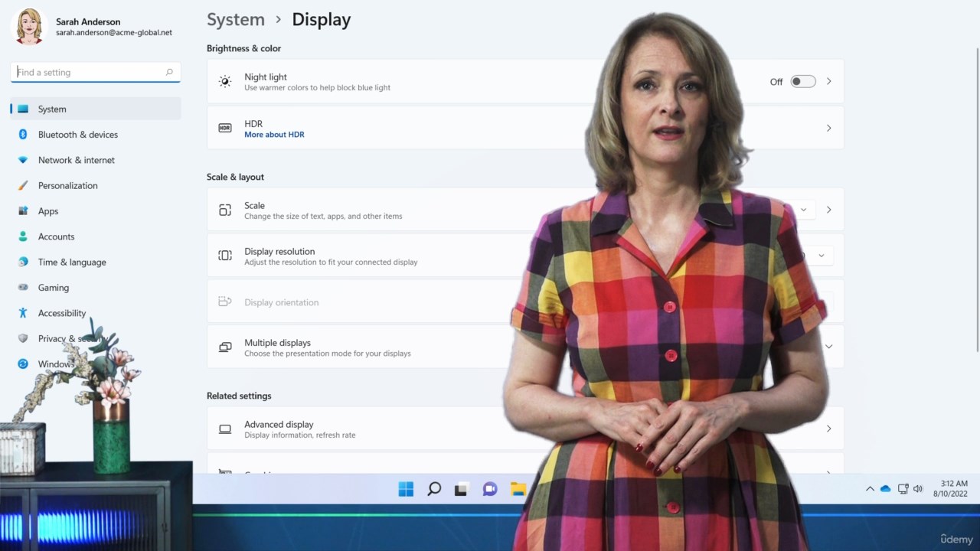
Task: Expand the Multiple displays section
Action: point(828,347)
